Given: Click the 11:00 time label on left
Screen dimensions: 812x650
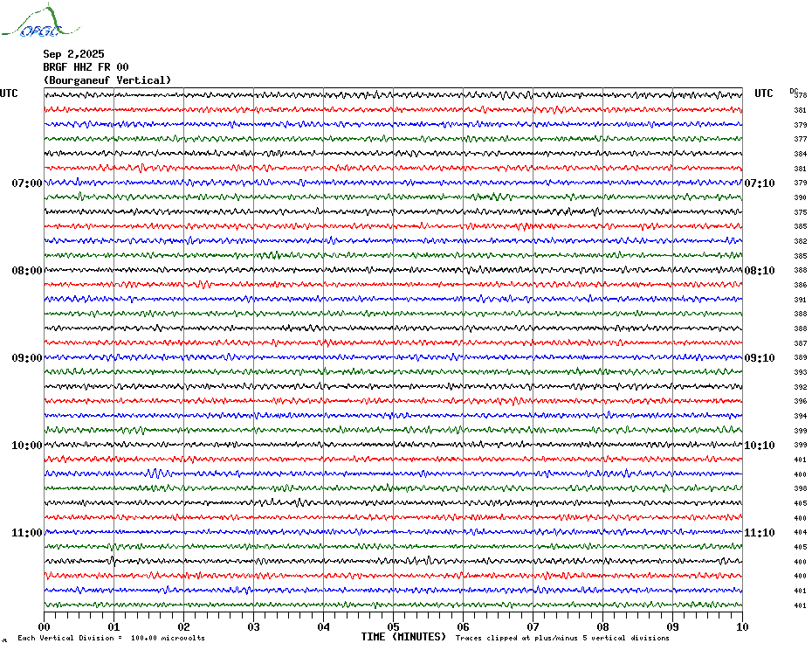Looking at the screenshot, I should pos(27,533).
